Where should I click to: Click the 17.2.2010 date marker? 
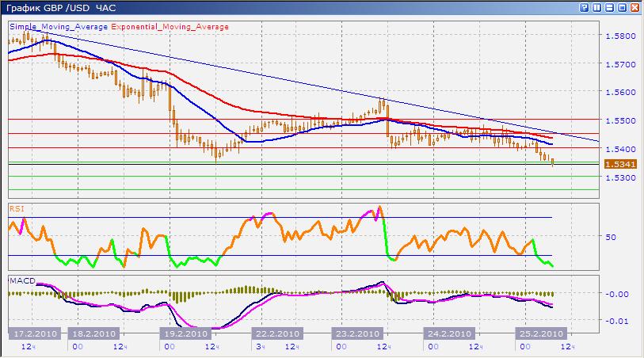click(35, 333)
